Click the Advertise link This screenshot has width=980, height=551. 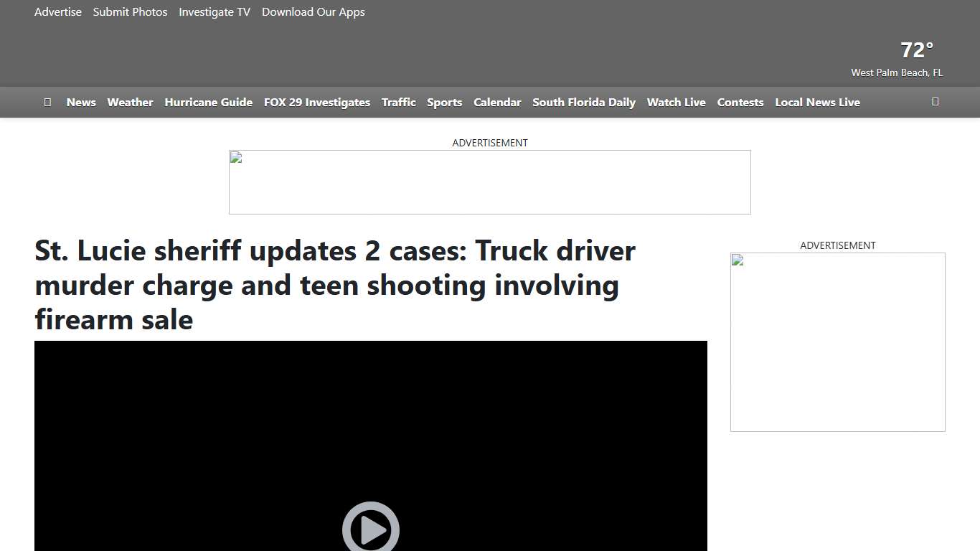[57, 11]
